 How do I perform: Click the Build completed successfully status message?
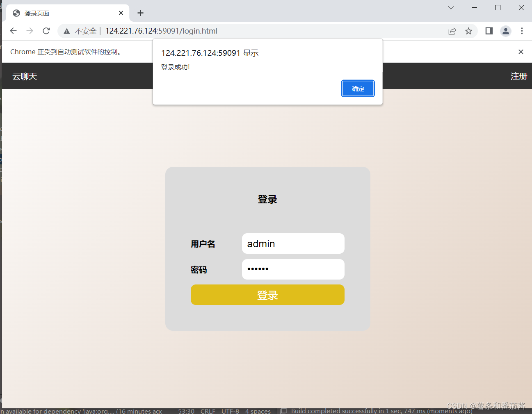pyautogui.click(x=381, y=411)
